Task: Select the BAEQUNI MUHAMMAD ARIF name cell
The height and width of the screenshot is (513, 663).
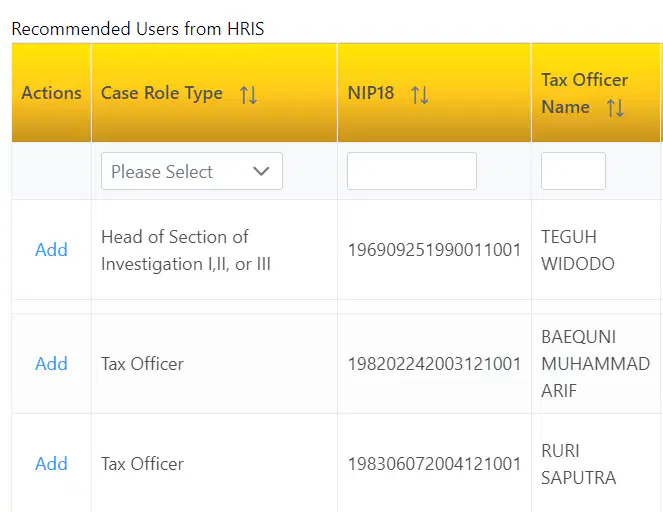Action: click(595, 364)
